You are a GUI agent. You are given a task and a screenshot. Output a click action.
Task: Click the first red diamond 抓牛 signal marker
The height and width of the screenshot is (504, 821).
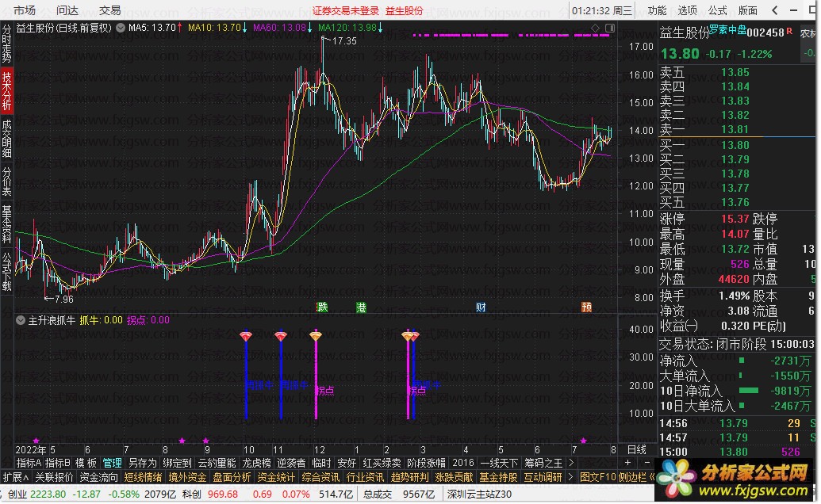click(246, 336)
